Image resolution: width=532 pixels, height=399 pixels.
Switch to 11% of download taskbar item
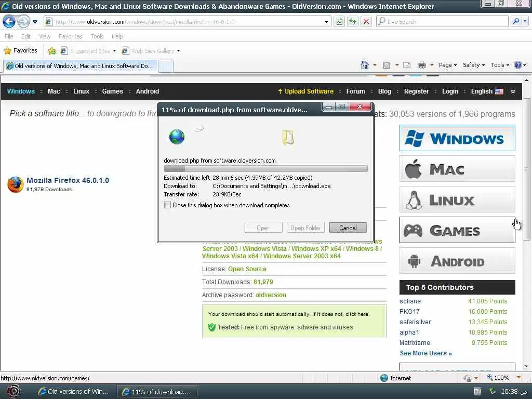[157, 392]
